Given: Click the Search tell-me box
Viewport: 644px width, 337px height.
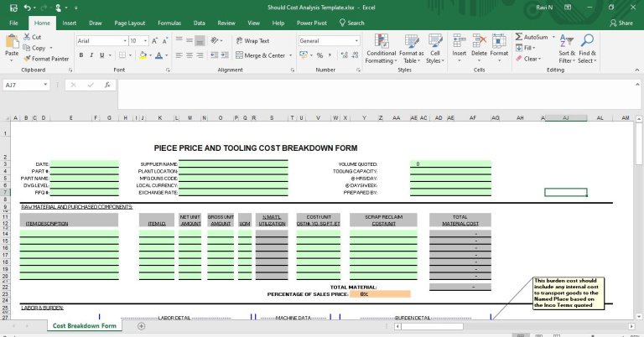Looking at the screenshot, I should point(352,23).
